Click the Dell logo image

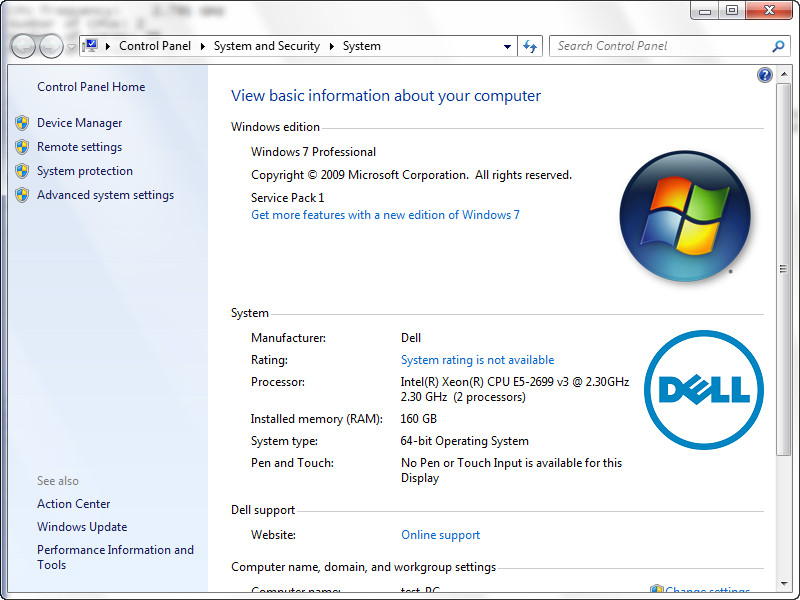(x=704, y=390)
